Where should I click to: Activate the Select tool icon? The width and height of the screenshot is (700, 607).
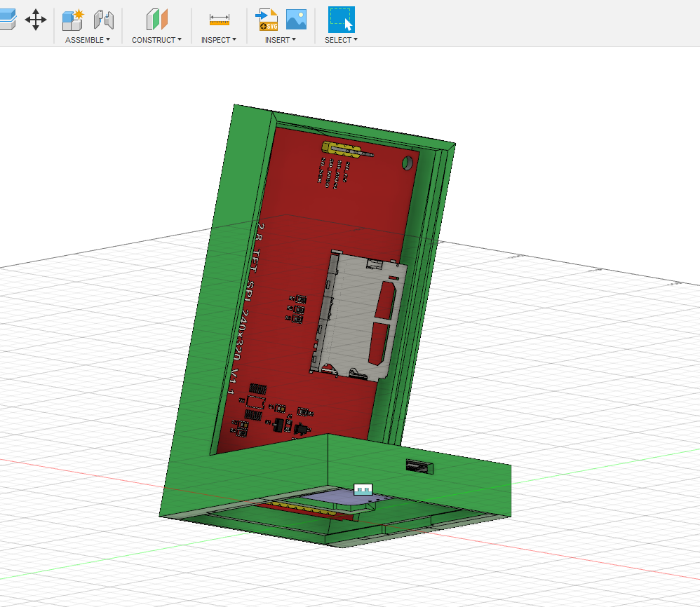tap(341, 20)
